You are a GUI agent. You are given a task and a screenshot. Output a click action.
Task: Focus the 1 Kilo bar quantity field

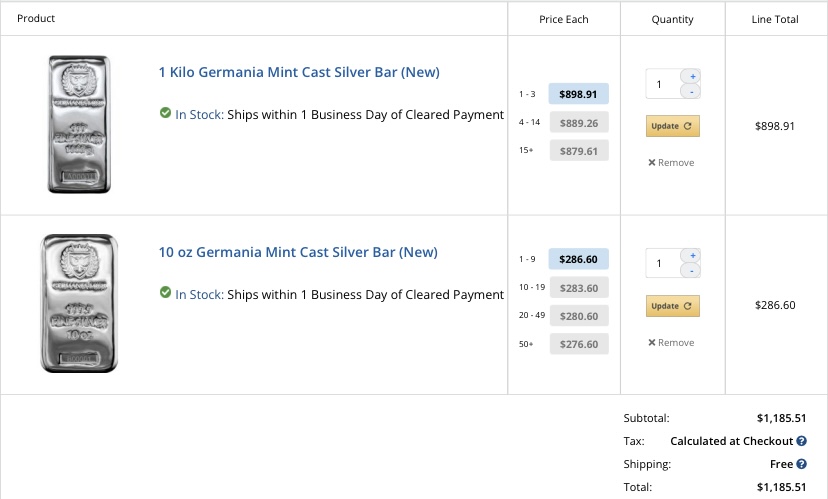pyautogui.click(x=662, y=84)
